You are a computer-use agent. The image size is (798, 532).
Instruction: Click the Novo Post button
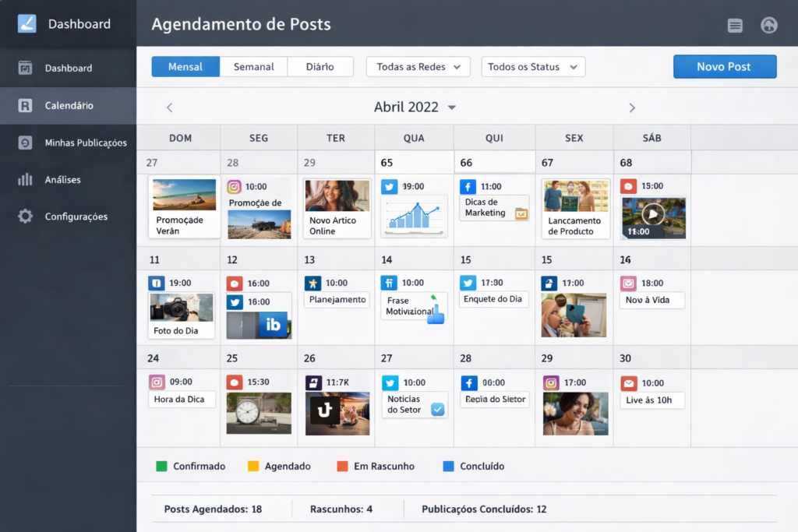point(725,66)
